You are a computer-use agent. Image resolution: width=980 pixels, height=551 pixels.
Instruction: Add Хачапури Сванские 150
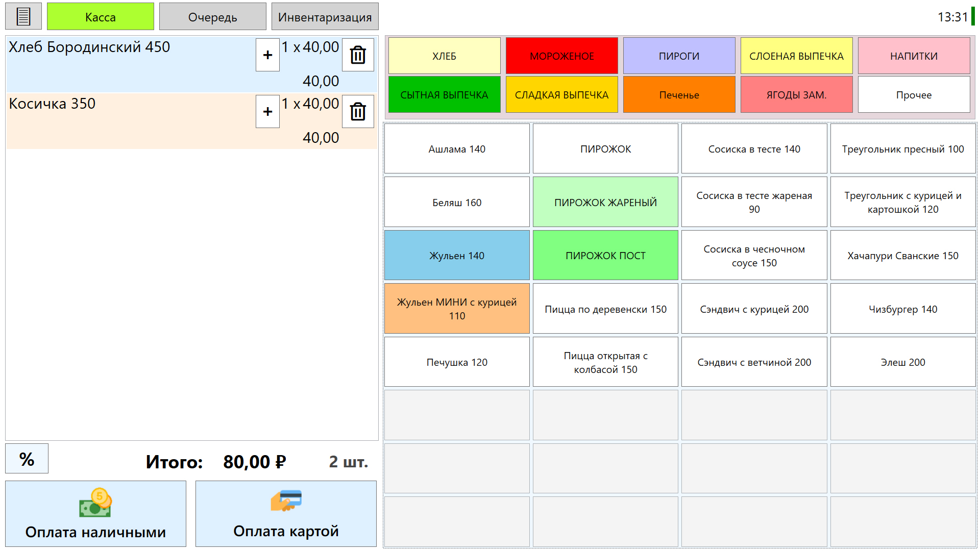[x=902, y=255]
